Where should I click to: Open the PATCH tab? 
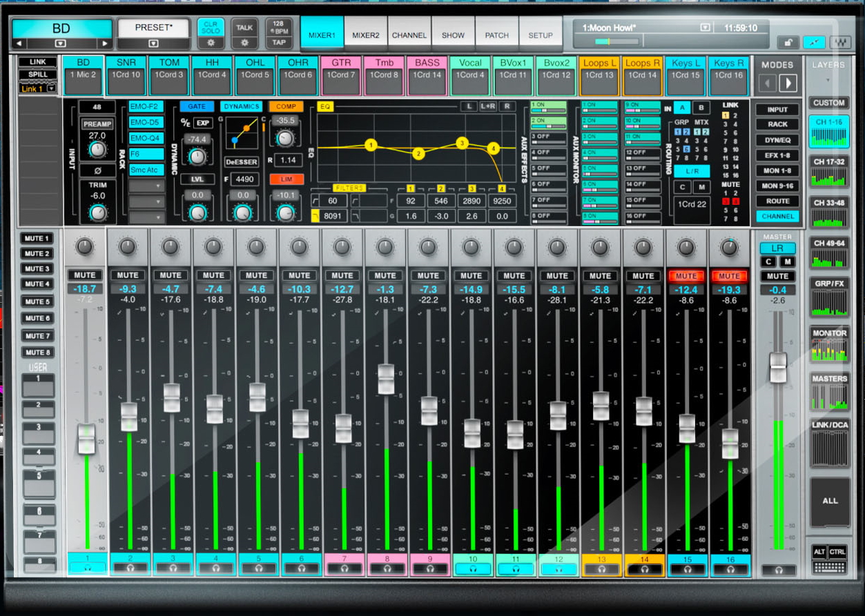click(x=496, y=35)
